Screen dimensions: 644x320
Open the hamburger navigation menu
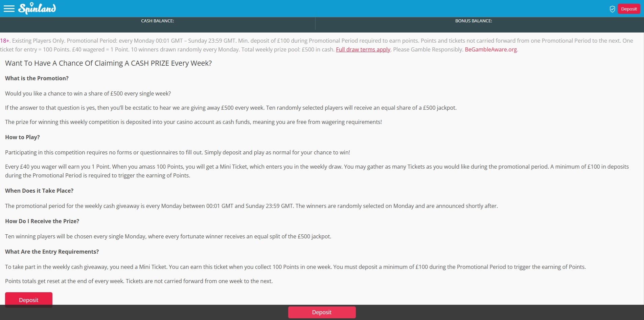point(9,9)
